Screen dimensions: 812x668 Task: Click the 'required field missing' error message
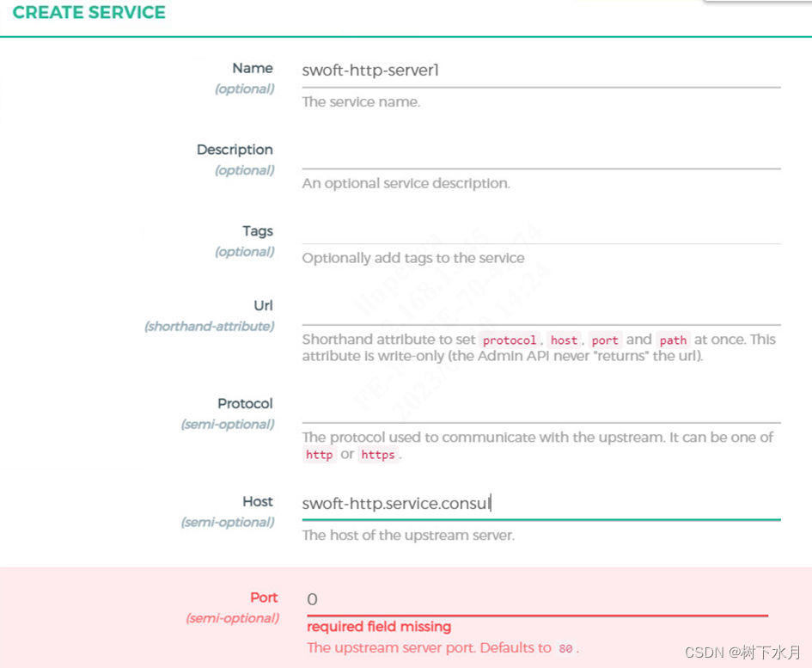(x=379, y=627)
